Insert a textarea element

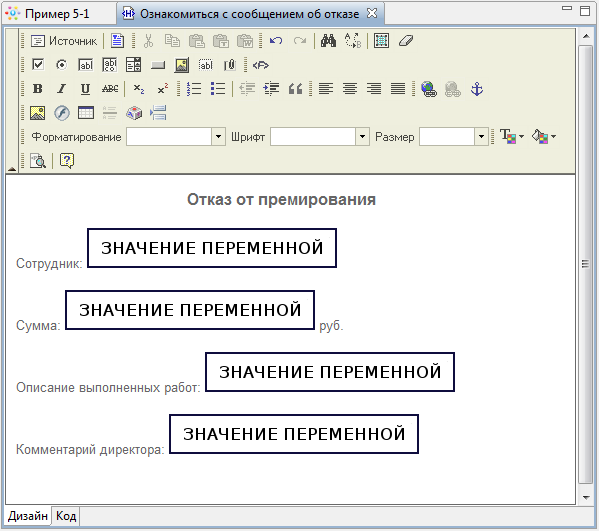tap(110, 65)
